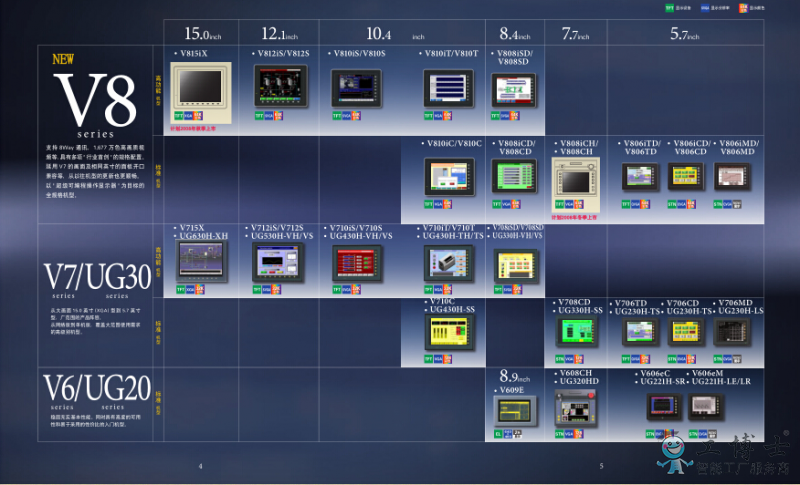
Task: Click the TFT badge under V812iS/V812S image
Action: click(259, 116)
